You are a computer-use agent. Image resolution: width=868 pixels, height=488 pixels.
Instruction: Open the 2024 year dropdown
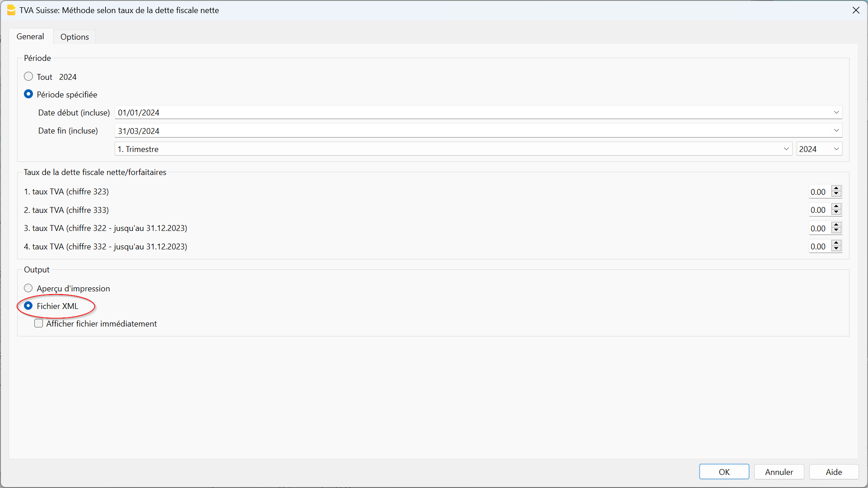pos(836,149)
